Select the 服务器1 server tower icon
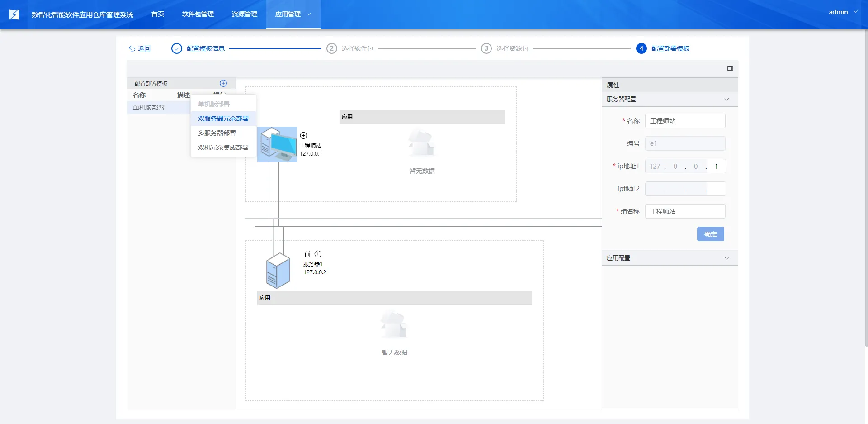 [278, 271]
